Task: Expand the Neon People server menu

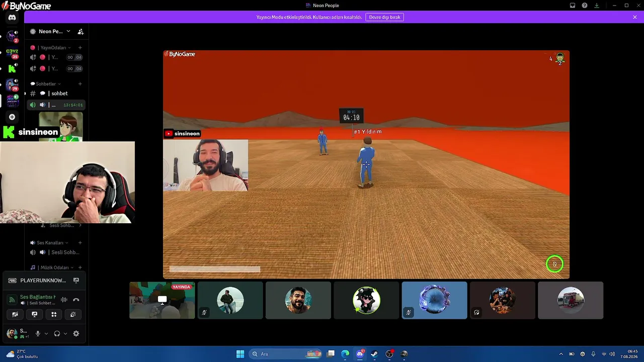Action: coord(50,32)
